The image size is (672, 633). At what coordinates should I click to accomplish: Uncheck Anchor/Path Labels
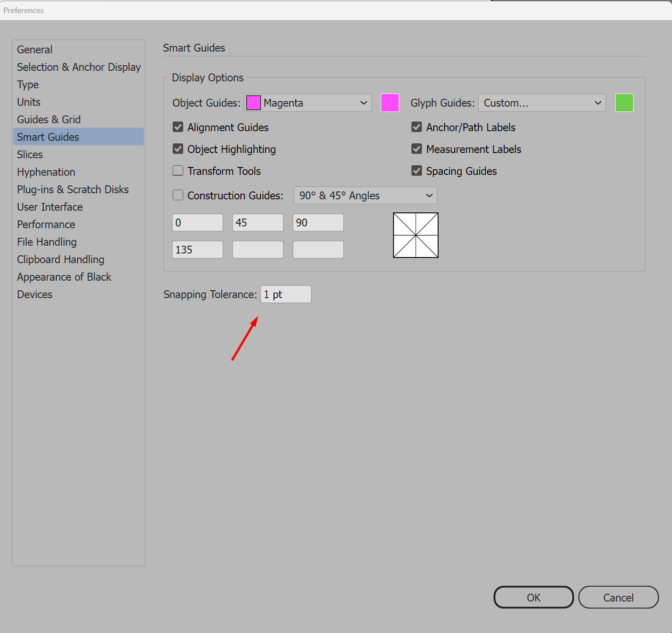417,127
